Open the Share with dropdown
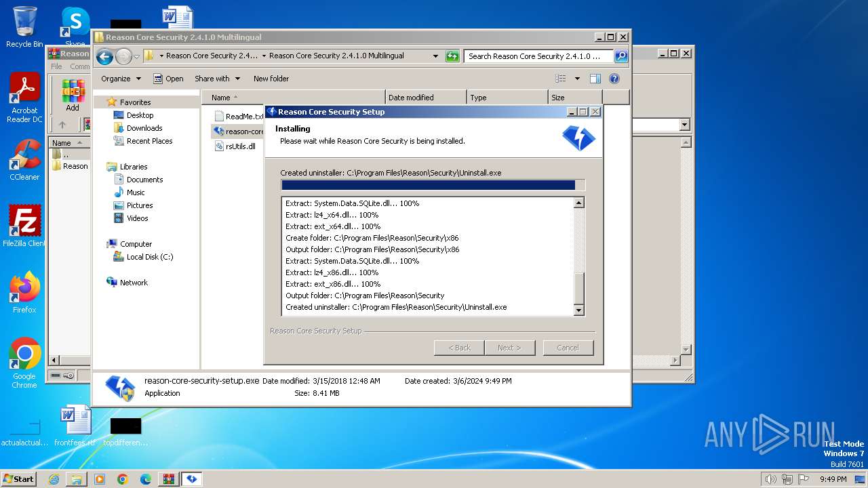 pos(217,79)
